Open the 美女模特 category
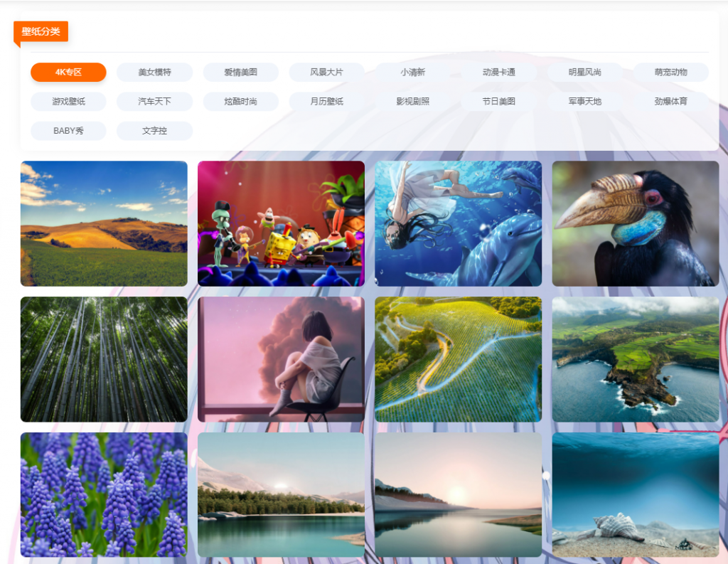This screenshot has height=564, width=728. (154, 72)
